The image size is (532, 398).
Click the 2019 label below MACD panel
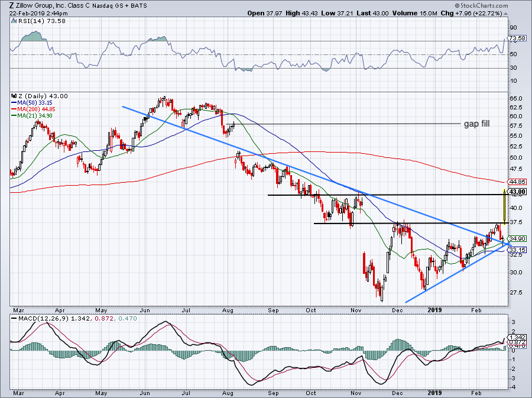pos(434,393)
